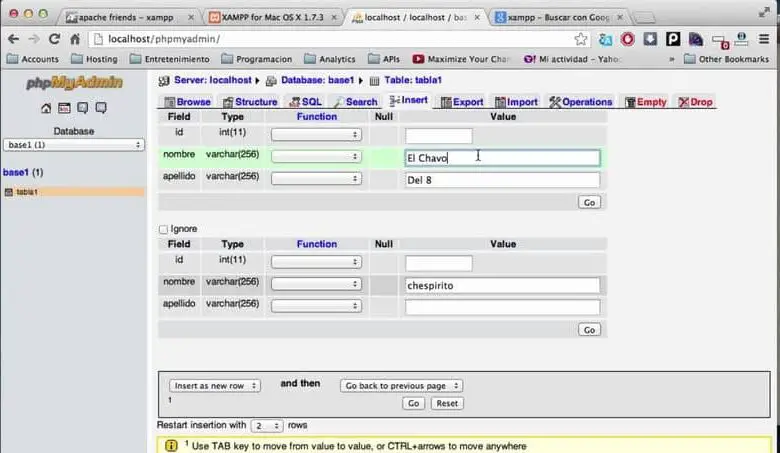The height and width of the screenshot is (453, 780).
Task: Open the Analytics bookmarks folder
Action: (330, 59)
